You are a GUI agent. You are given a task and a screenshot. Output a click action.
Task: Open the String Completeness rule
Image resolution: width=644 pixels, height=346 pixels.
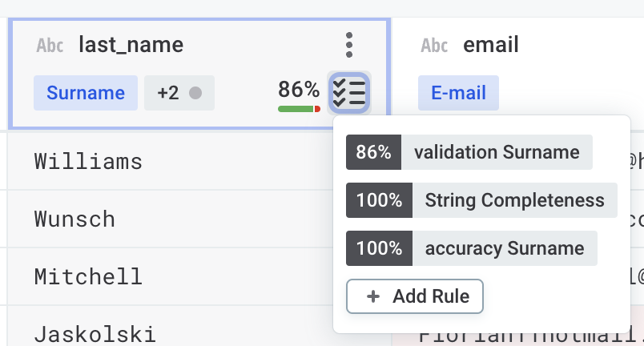pyautogui.click(x=514, y=200)
